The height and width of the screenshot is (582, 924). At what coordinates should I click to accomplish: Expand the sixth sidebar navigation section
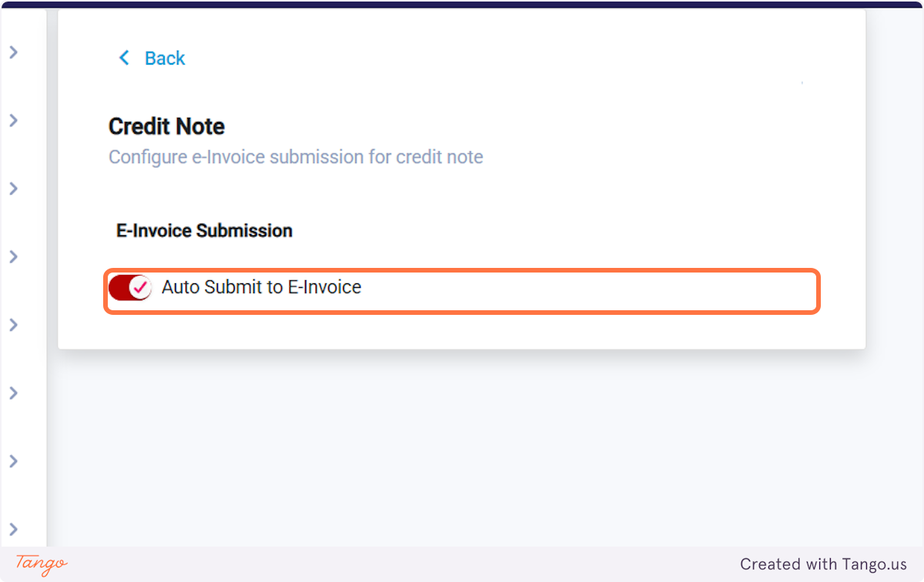pos(13,393)
